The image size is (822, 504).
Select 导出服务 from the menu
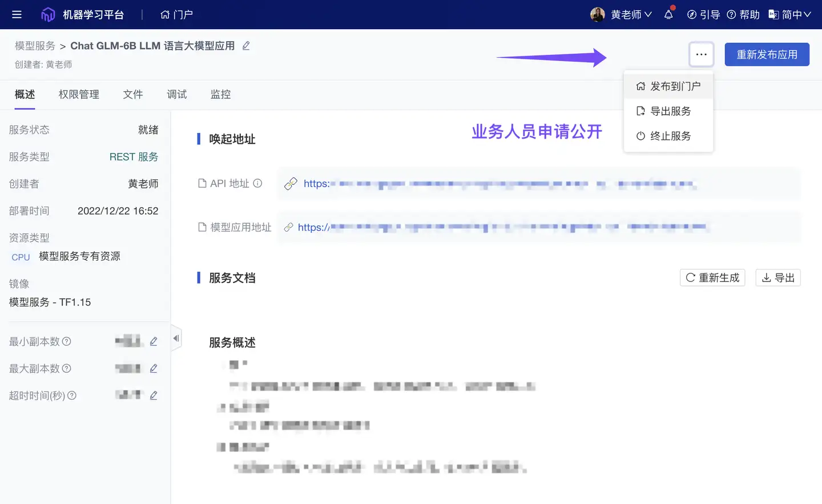(668, 111)
